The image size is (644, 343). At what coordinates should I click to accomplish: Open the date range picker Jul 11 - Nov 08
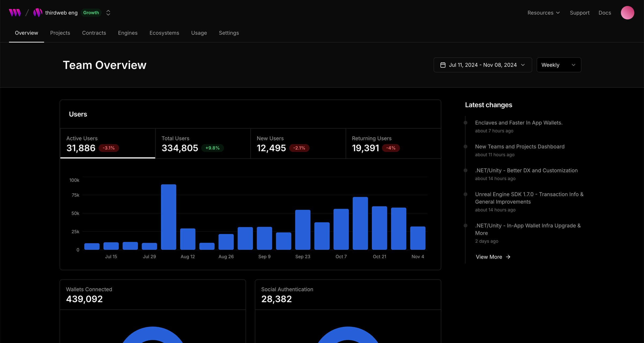482,65
